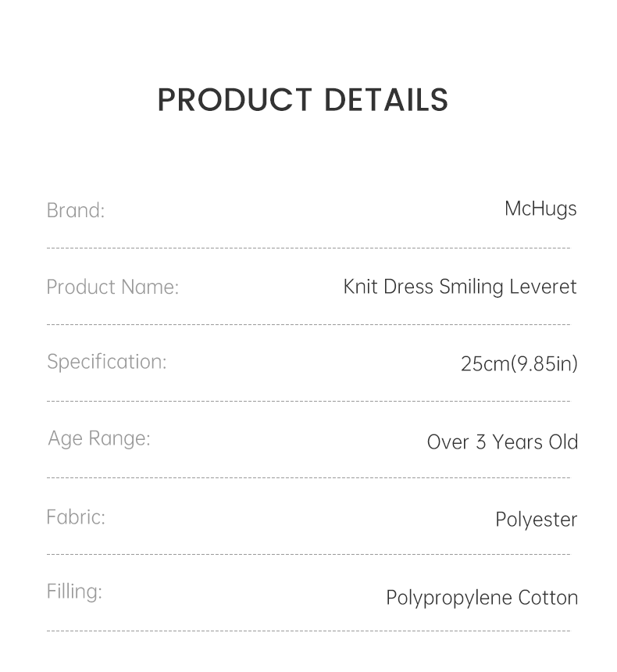
Task: Click the Filling: label
Action: 74,592
